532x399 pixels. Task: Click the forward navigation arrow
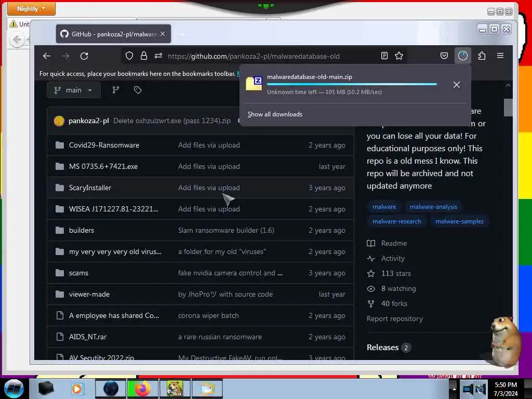[x=65, y=56]
